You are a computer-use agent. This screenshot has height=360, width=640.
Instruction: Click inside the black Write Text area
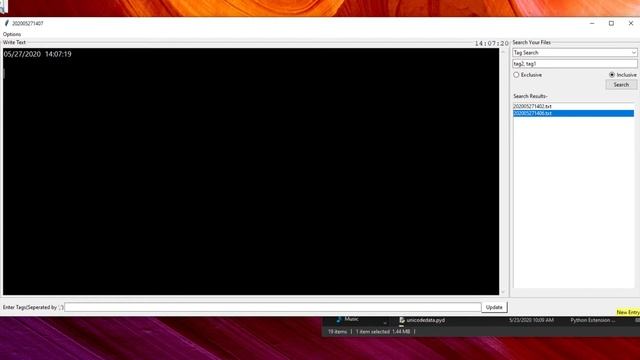[x=251, y=171]
